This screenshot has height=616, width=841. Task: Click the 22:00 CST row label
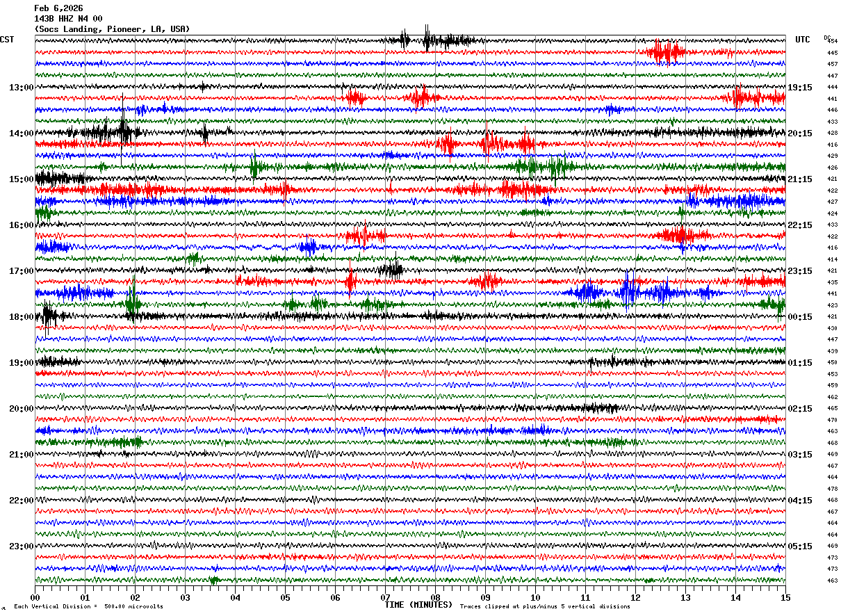(x=21, y=501)
